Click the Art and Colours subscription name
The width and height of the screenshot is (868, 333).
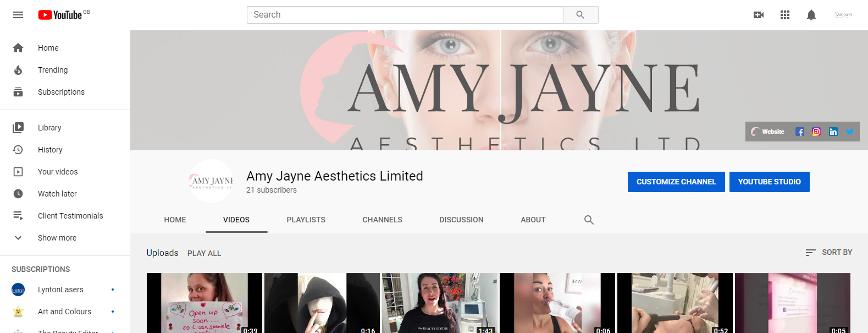64,312
